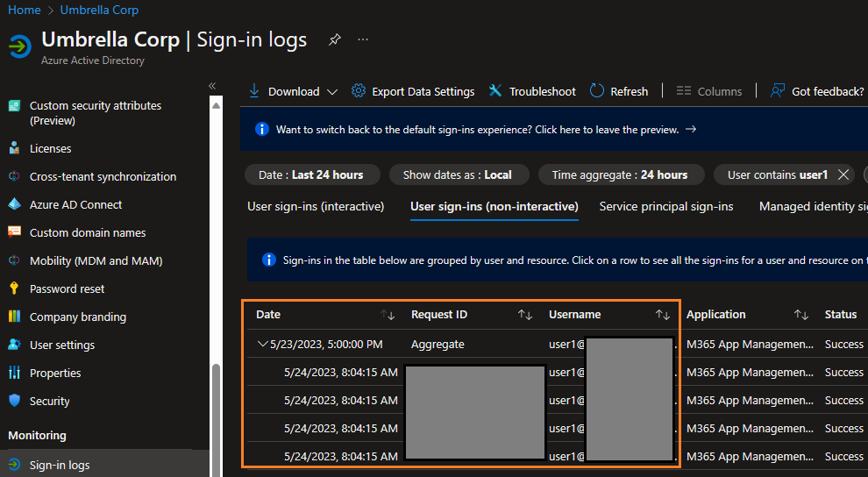Sort by Username column arrows
Image resolution: width=868 pixels, height=477 pixels.
(663, 315)
